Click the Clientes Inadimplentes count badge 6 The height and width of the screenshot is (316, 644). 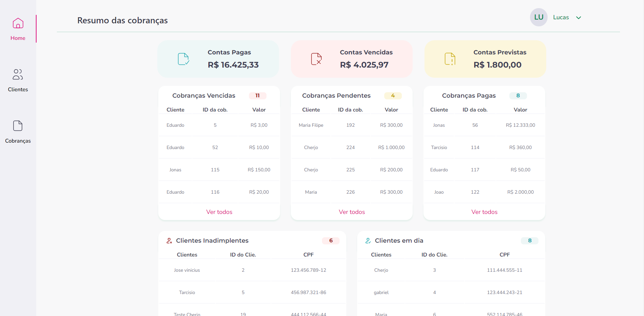pos(331,241)
